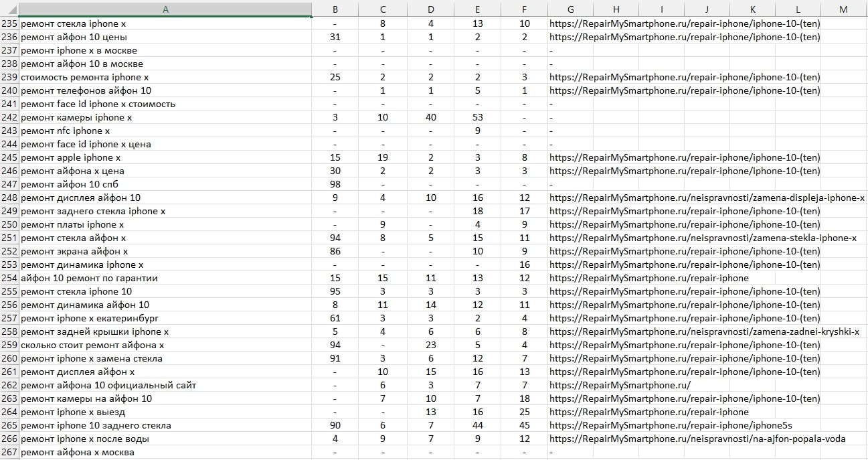
Task: Click cell 'ремонт экрана айфон x'
Action: 165,251
